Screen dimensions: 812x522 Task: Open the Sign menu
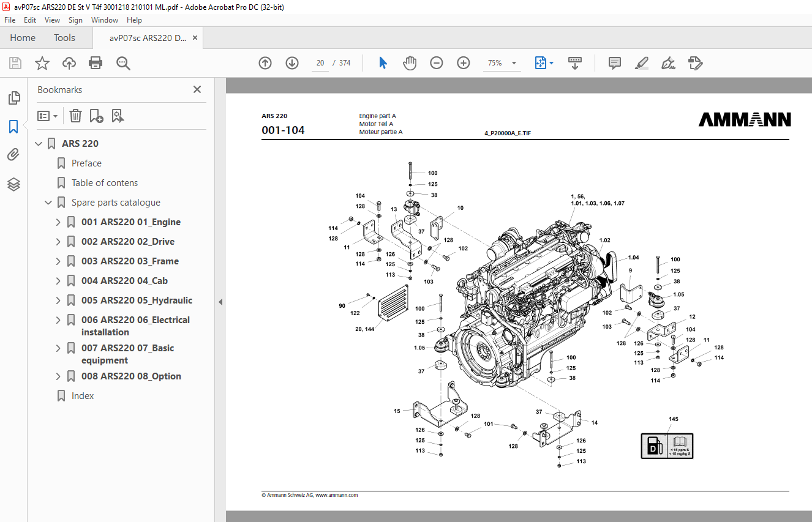75,20
